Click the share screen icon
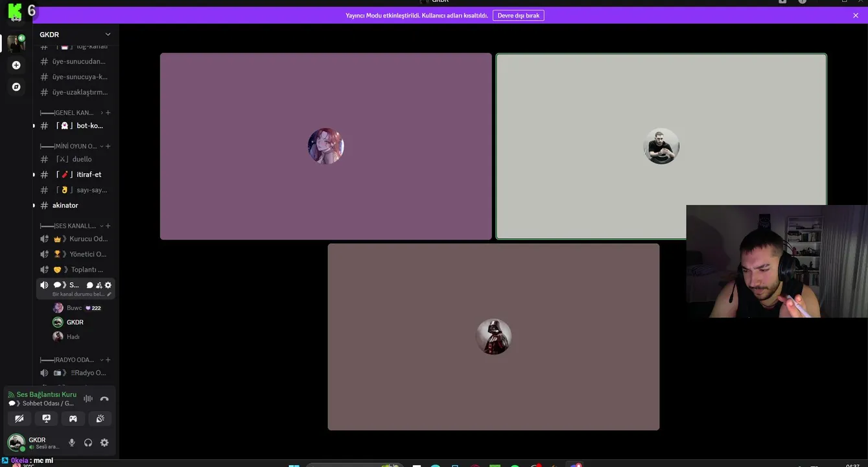This screenshot has height=467, width=868. coord(46,419)
